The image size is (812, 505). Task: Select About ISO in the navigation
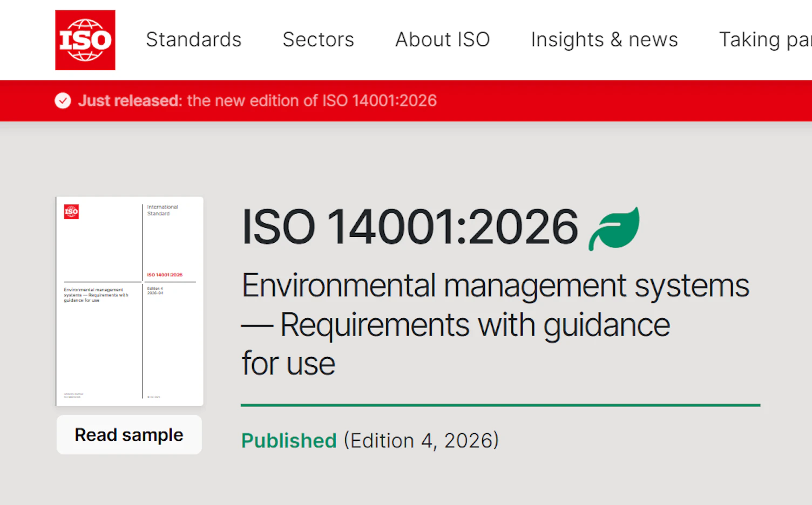[442, 40]
